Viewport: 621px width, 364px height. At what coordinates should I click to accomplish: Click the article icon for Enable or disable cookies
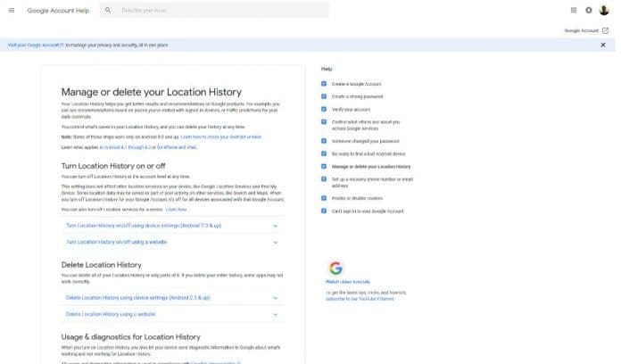324,198
